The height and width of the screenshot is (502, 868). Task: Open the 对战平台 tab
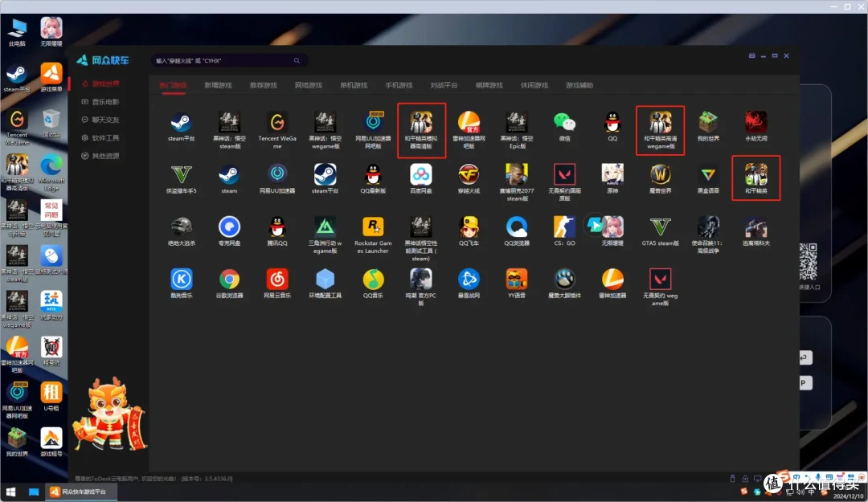pyautogui.click(x=444, y=85)
